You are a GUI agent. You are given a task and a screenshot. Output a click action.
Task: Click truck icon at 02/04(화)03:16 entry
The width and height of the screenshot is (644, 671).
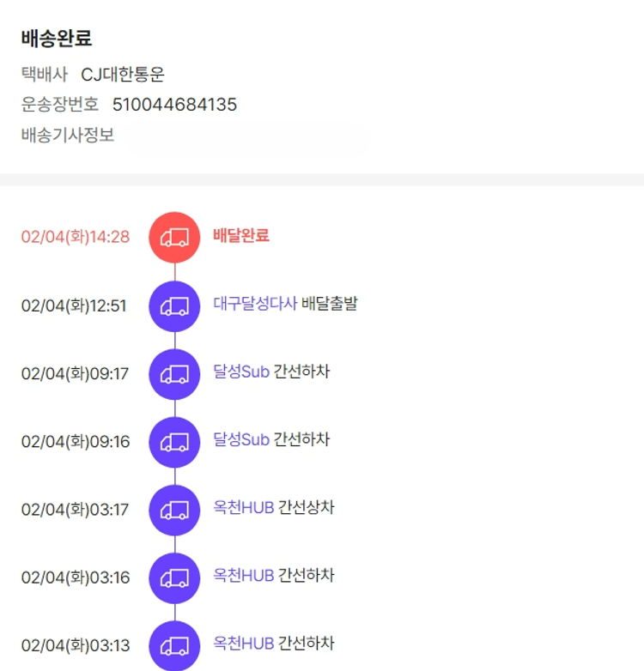[x=174, y=577]
